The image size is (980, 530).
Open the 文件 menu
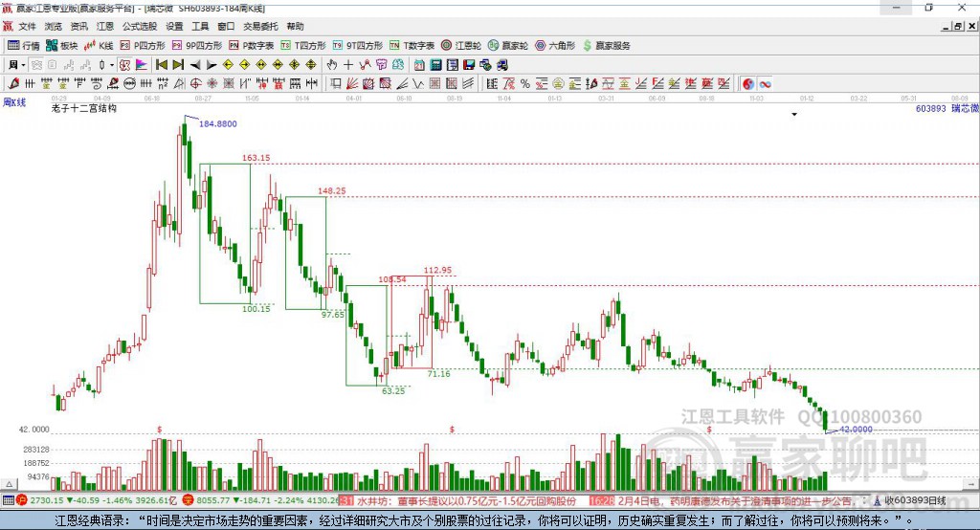[x=27, y=26]
